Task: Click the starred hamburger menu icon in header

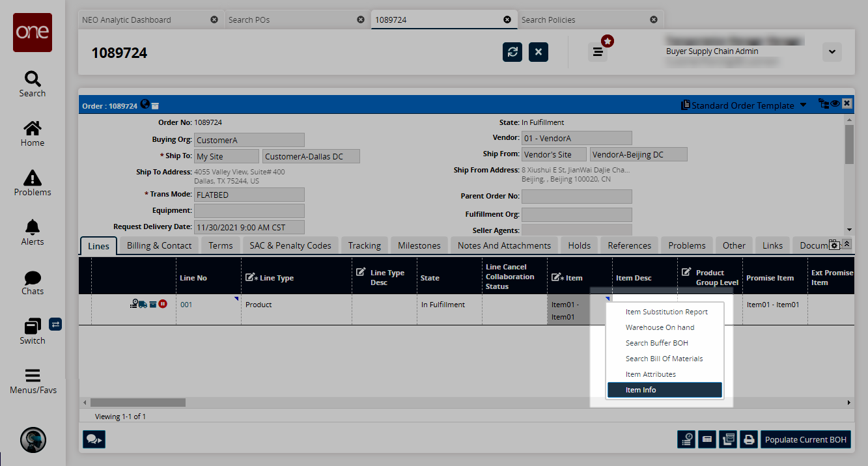Action: point(598,52)
